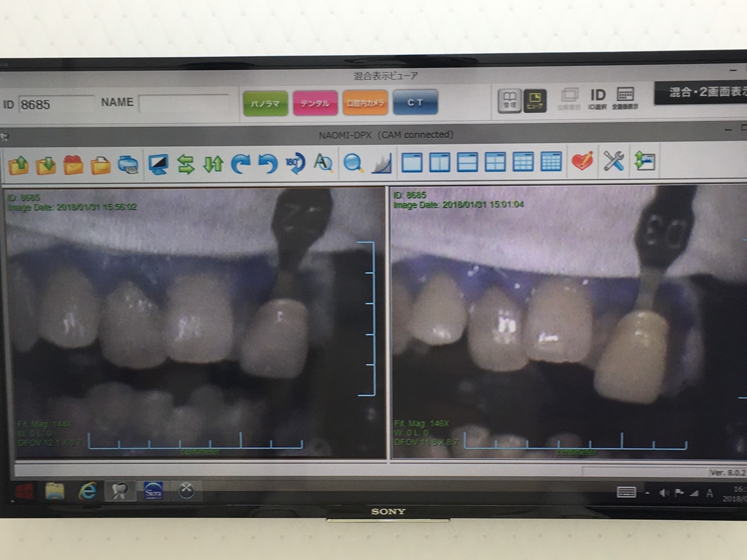This screenshot has width=747, height=560.
Task: Switch to single-pane layout
Action: [412, 163]
